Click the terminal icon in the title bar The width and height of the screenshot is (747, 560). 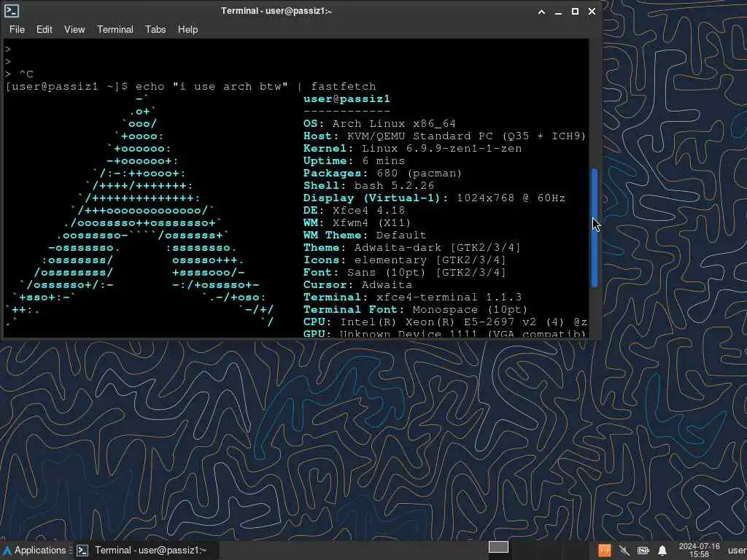click(x=12, y=11)
